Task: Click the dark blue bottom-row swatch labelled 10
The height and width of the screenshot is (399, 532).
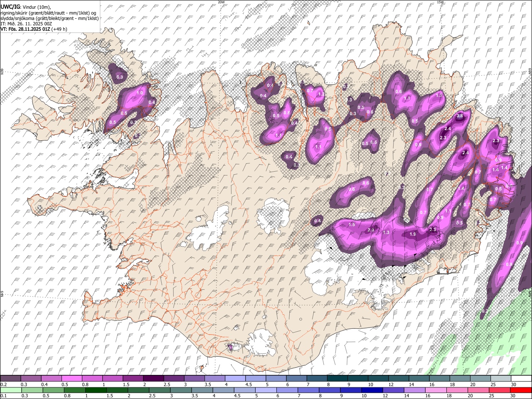Action: [x=372, y=390]
